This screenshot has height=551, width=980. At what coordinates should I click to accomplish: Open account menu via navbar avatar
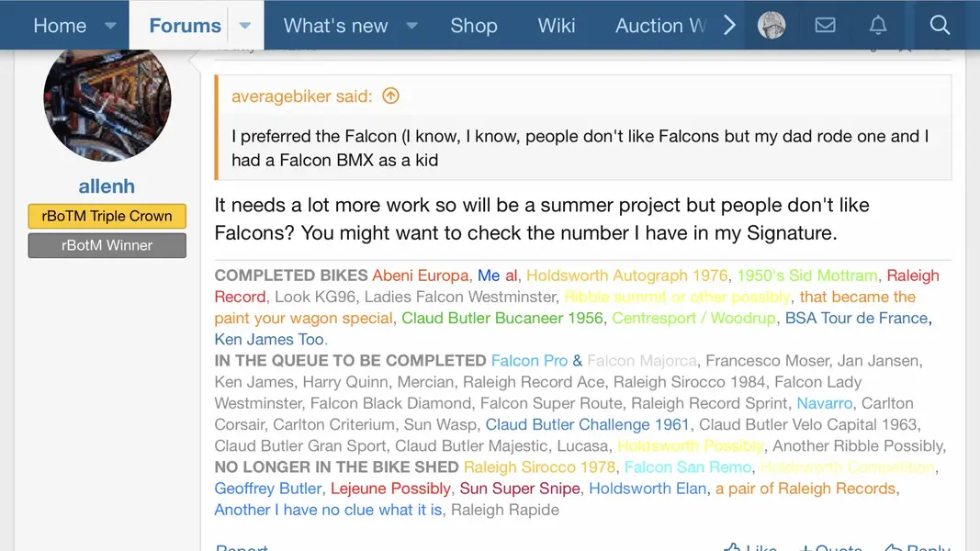tap(772, 25)
